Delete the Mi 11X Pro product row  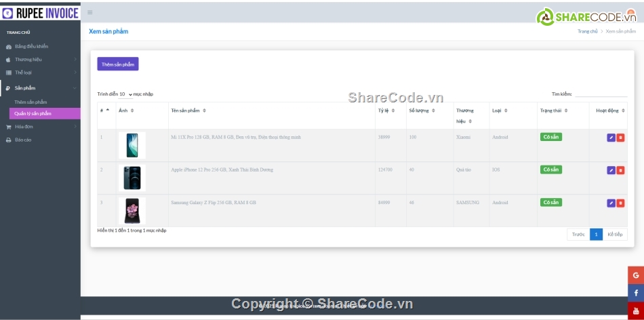620,138
